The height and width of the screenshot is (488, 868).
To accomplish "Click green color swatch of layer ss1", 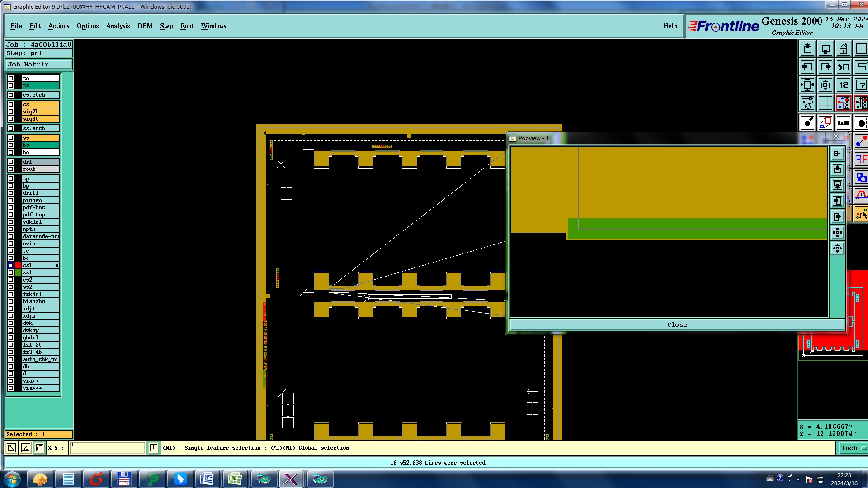I will click(18, 272).
